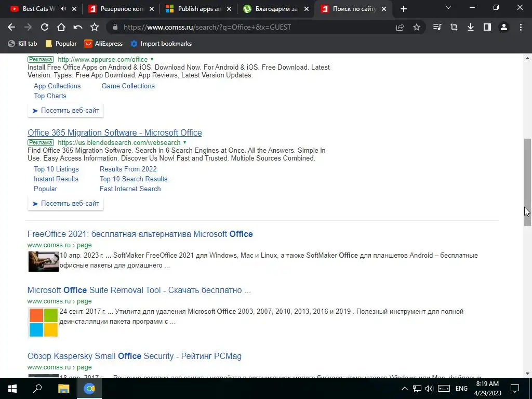Viewport: 532px width, 399px height.
Task: Open a new browser tab
Action: [403, 9]
